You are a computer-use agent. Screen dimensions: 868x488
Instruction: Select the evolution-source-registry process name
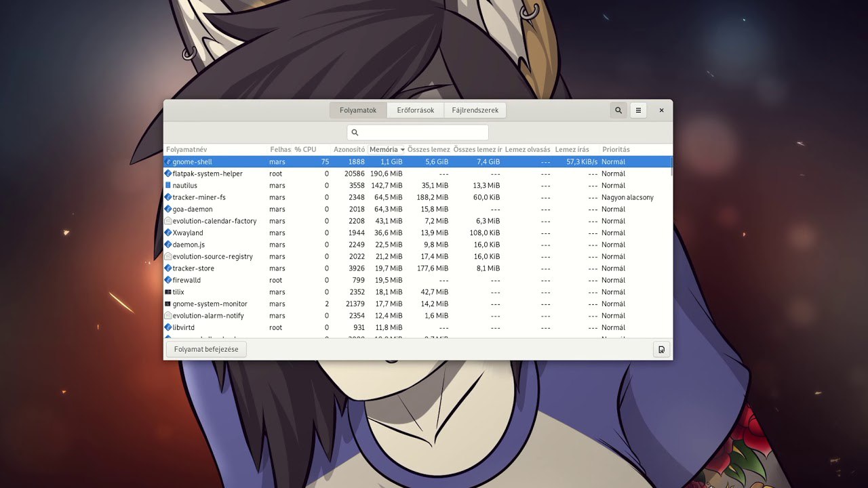click(212, 256)
